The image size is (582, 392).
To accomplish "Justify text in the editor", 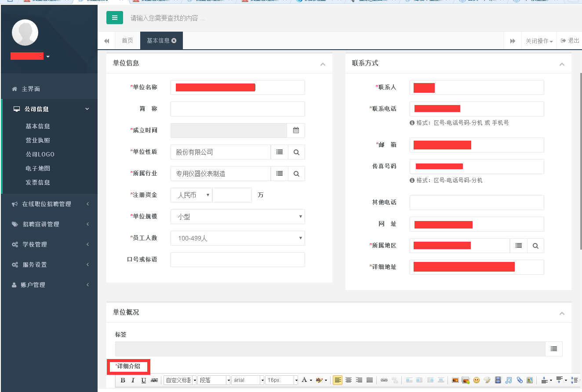I will [x=370, y=380].
